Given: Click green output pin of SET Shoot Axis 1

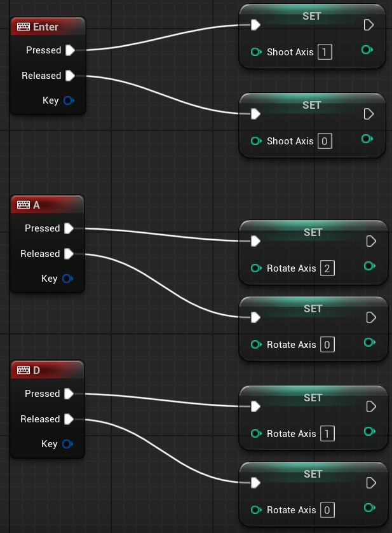Looking at the screenshot, I should pyautogui.click(x=367, y=50).
